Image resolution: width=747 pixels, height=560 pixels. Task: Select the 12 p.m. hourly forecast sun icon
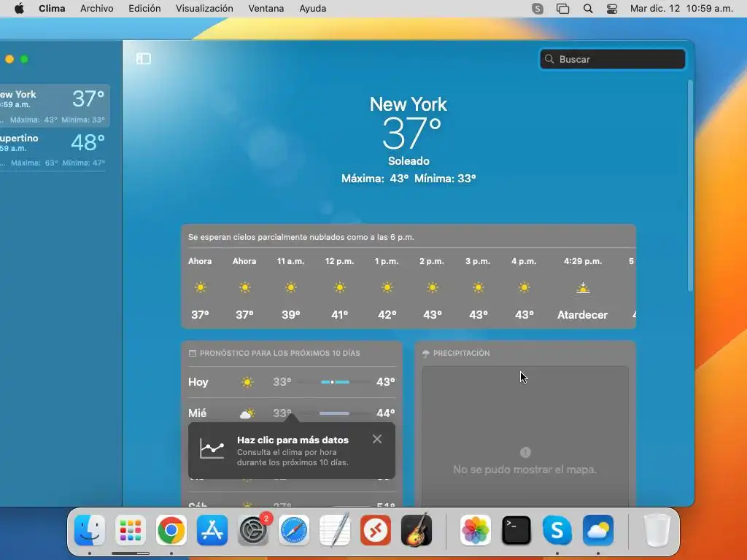click(x=340, y=287)
